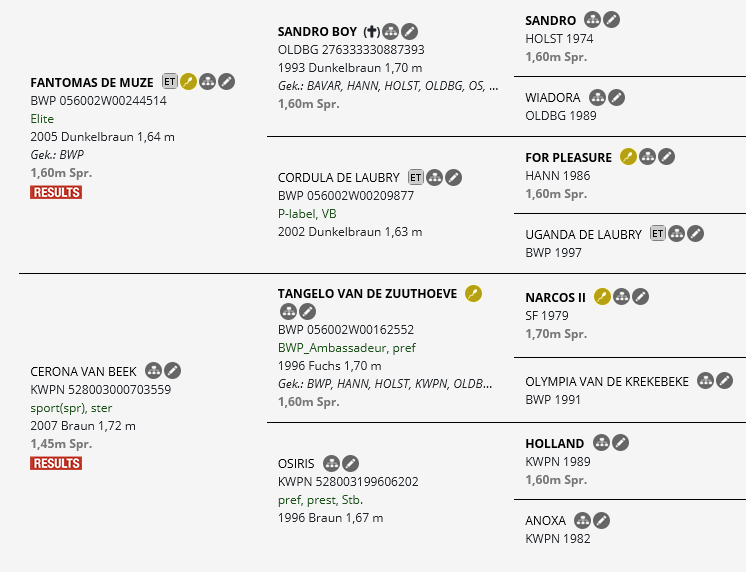
Task: Open the TANGELO VAN DE ZUUTHOEVE name link
Action: (x=367, y=294)
